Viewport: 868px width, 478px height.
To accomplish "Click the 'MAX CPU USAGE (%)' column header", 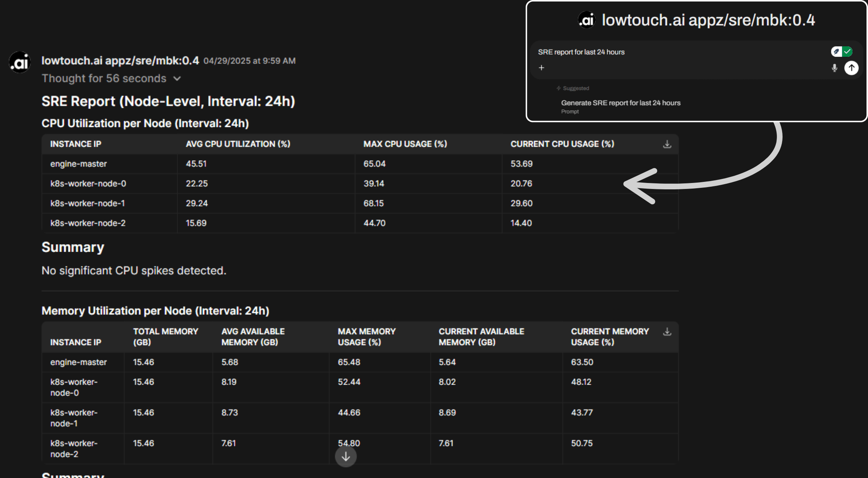I will (405, 144).
